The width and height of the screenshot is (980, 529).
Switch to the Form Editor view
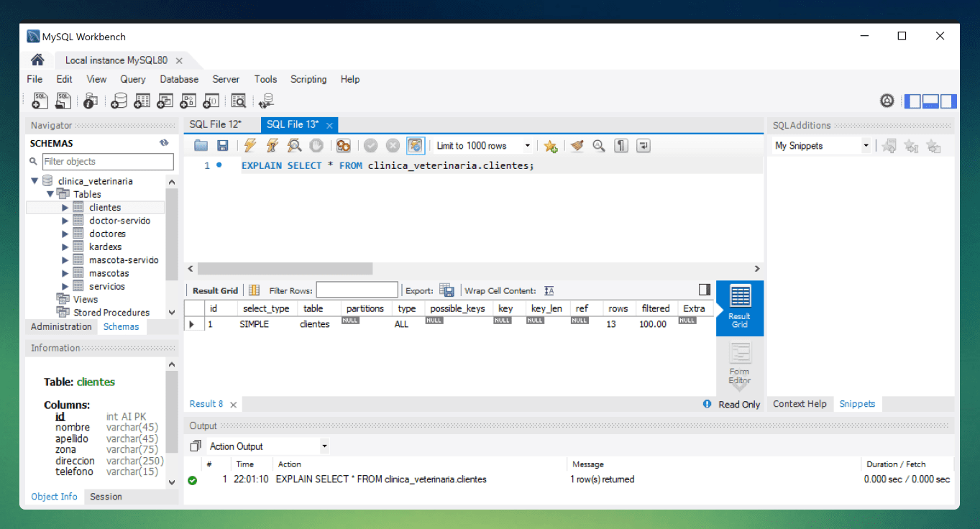click(x=740, y=364)
